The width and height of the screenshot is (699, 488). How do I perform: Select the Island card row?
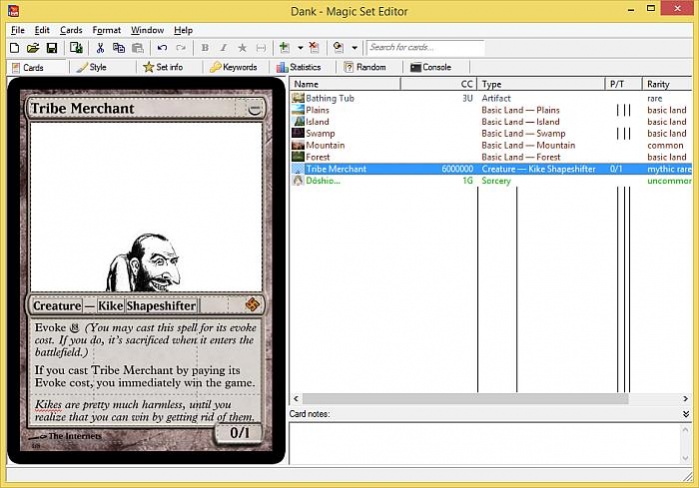click(x=491, y=122)
